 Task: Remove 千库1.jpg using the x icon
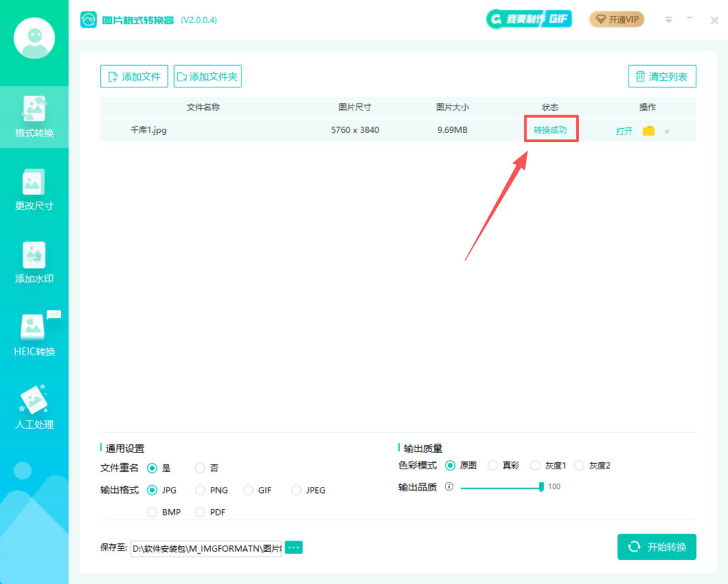[x=667, y=131]
